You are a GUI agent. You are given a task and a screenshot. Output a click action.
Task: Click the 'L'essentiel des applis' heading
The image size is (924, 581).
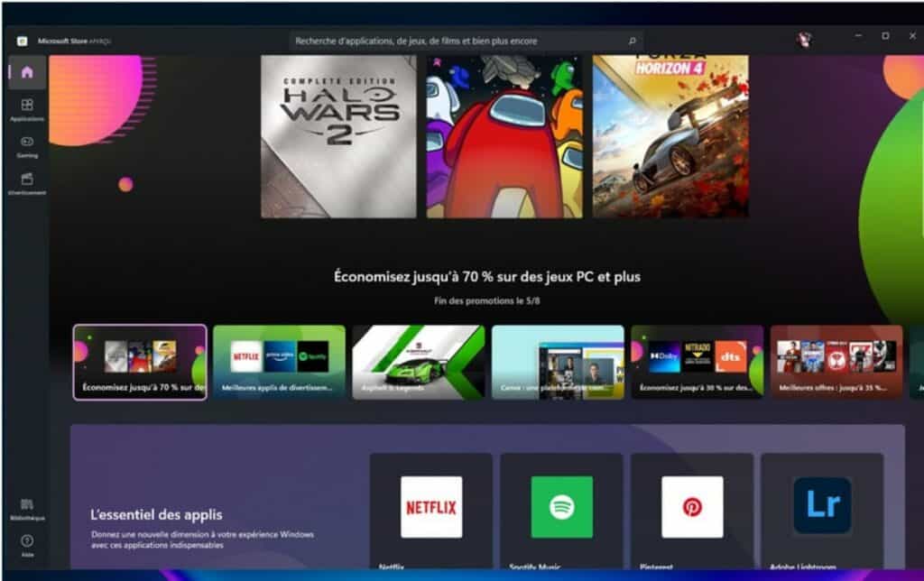pyautogui.click(x=156, y=514)
